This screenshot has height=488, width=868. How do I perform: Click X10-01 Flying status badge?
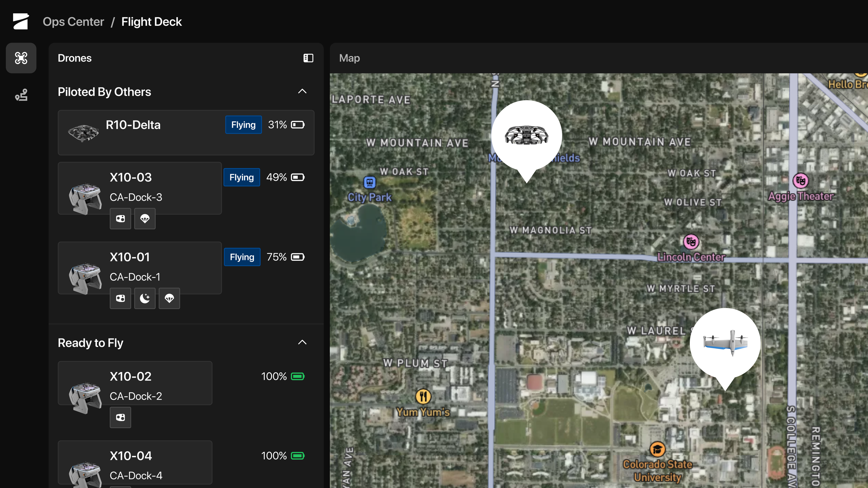pyautogui.click(x=242, y=257)
